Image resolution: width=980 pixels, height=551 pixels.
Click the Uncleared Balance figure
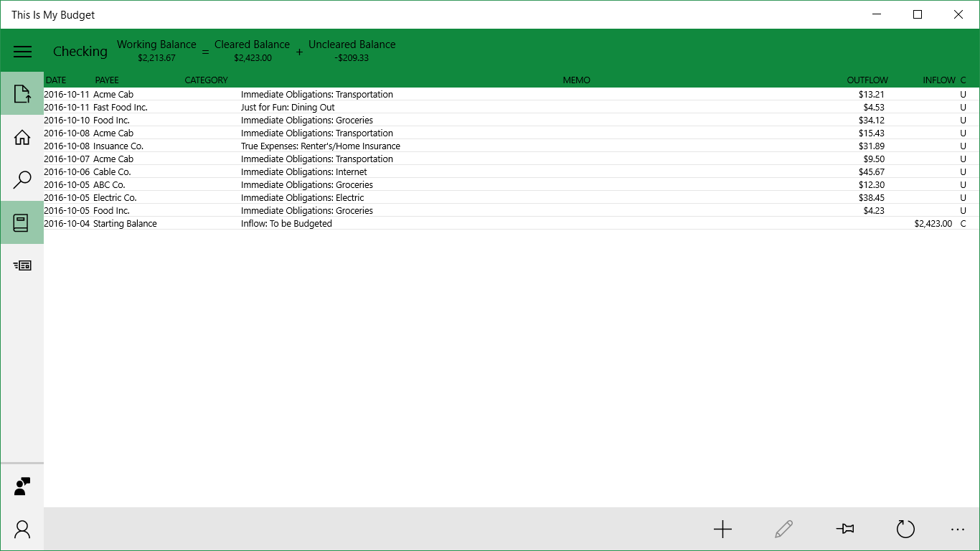(x=352, y=57)
